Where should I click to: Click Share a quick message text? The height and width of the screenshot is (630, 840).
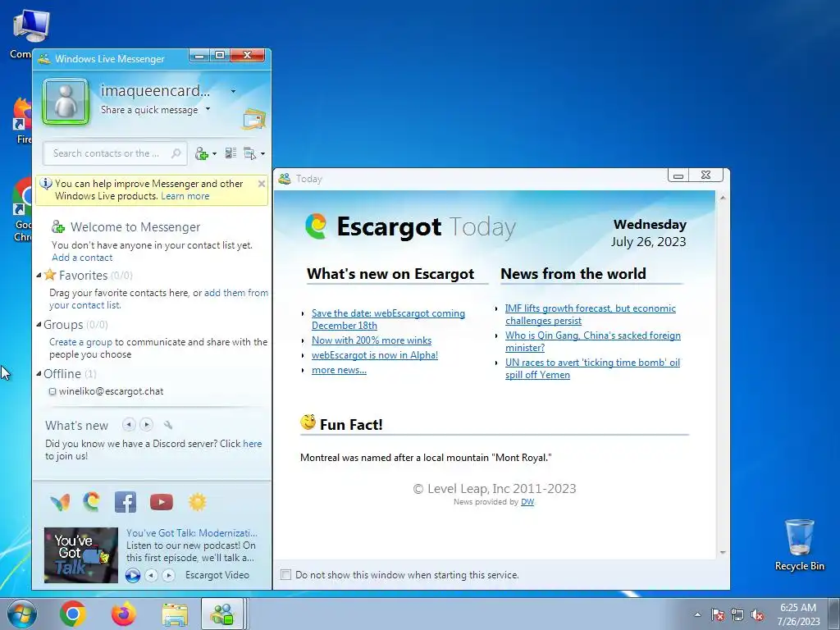(149, 110)
